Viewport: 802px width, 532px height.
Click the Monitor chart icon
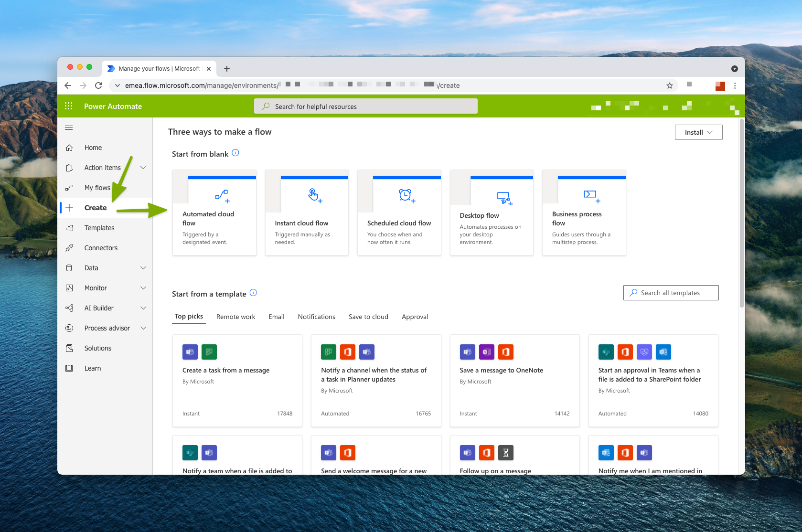click(69, 288)
